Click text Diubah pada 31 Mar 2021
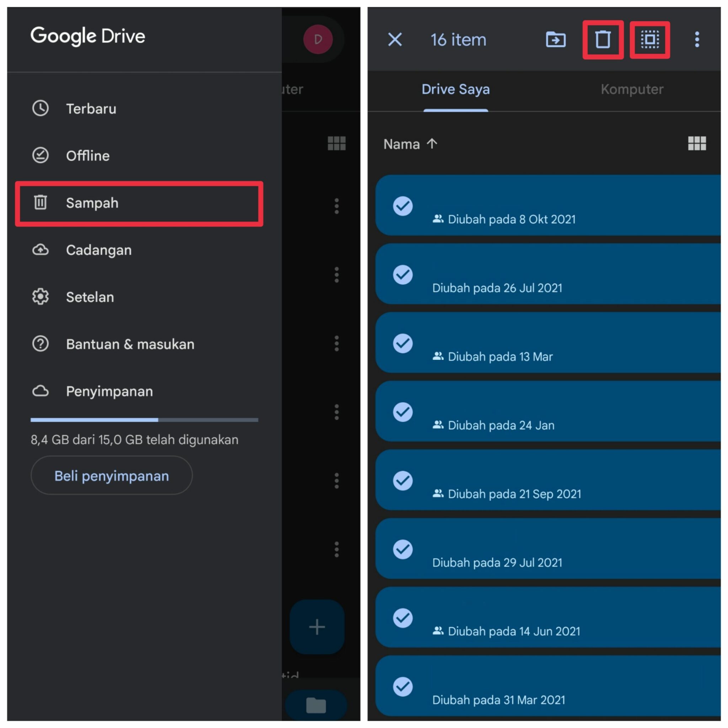The height and width of the screenshot is (728, 728). 498,700
